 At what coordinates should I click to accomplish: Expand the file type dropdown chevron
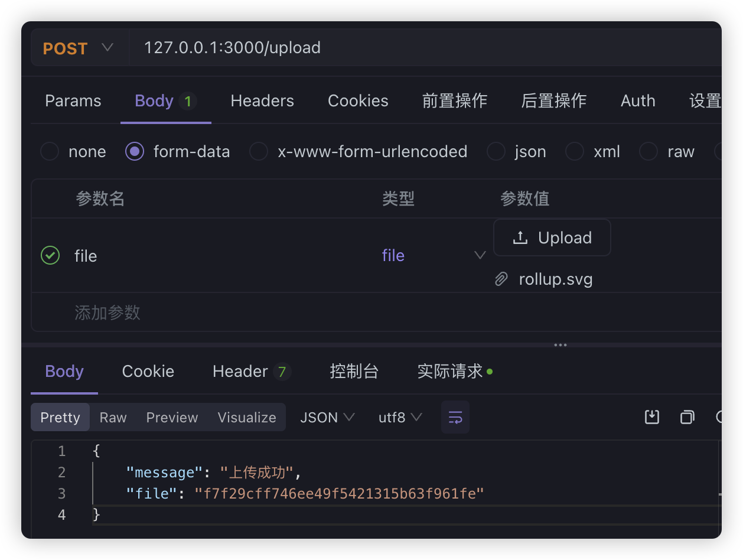(480, 256)
